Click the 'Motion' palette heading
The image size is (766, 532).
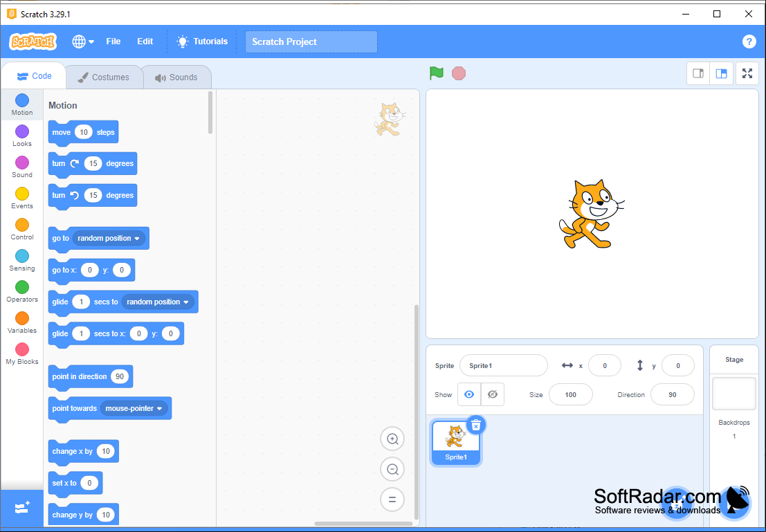tap(62, 106)
